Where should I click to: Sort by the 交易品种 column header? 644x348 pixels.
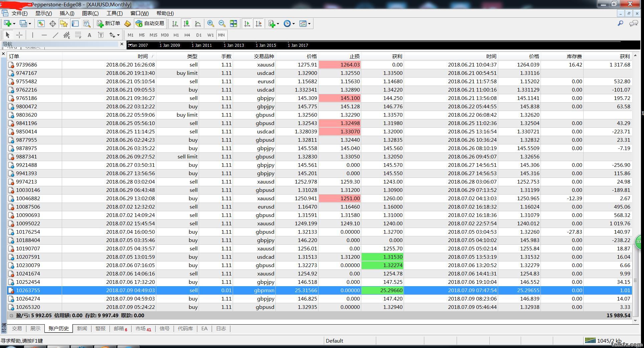pos(254,56)
